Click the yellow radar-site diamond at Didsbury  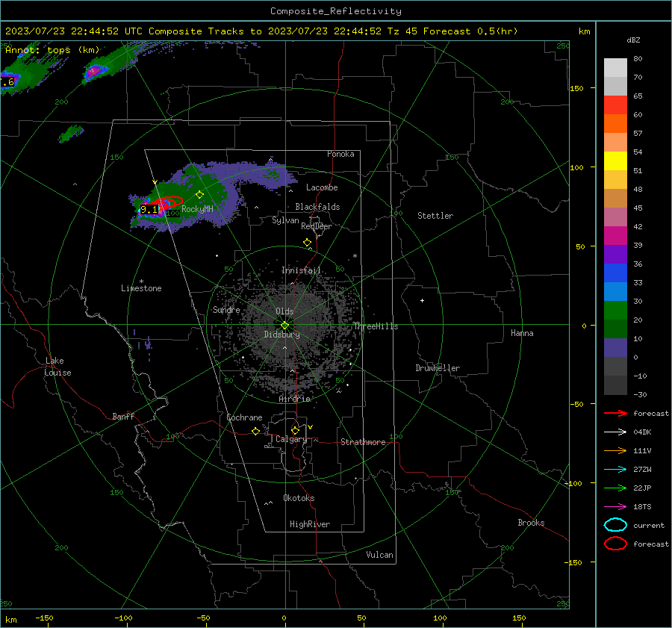(x=285, y=326)
